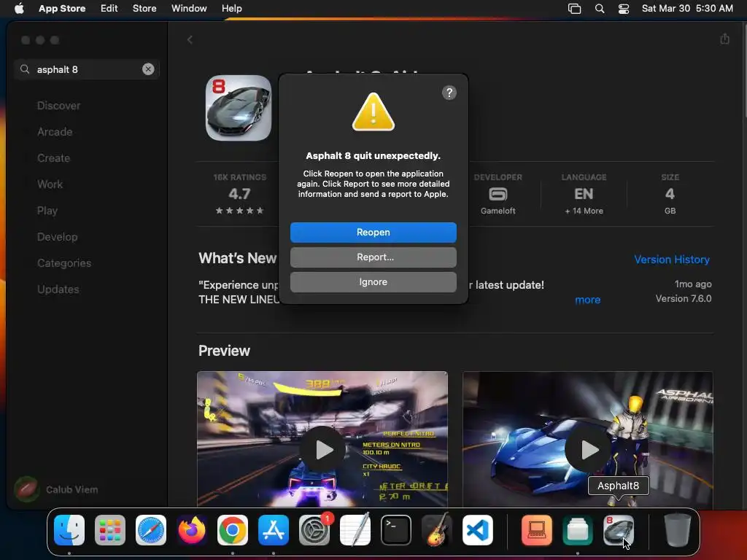Play the second preview video with blue car

coord(587,448)
